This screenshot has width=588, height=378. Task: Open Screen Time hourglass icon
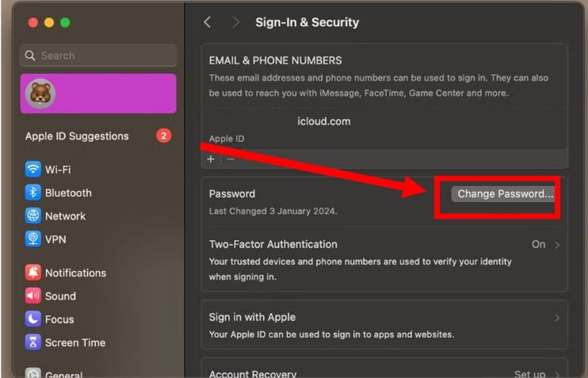32,342
